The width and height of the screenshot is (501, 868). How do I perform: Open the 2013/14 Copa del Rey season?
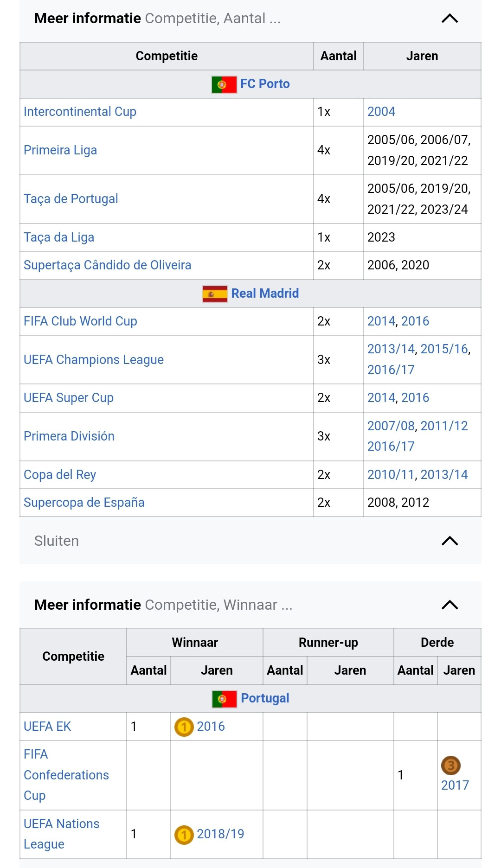pyautogui.click(x=444, y=475)
